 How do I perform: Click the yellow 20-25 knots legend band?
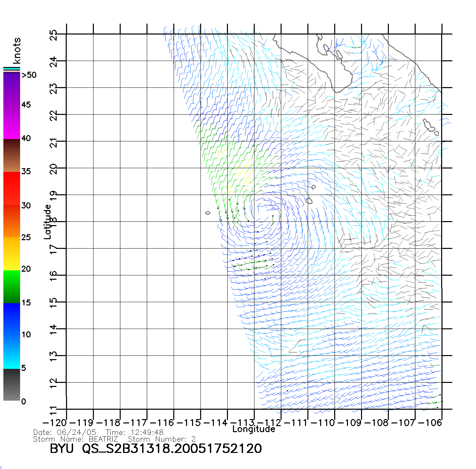coord(12,254)
